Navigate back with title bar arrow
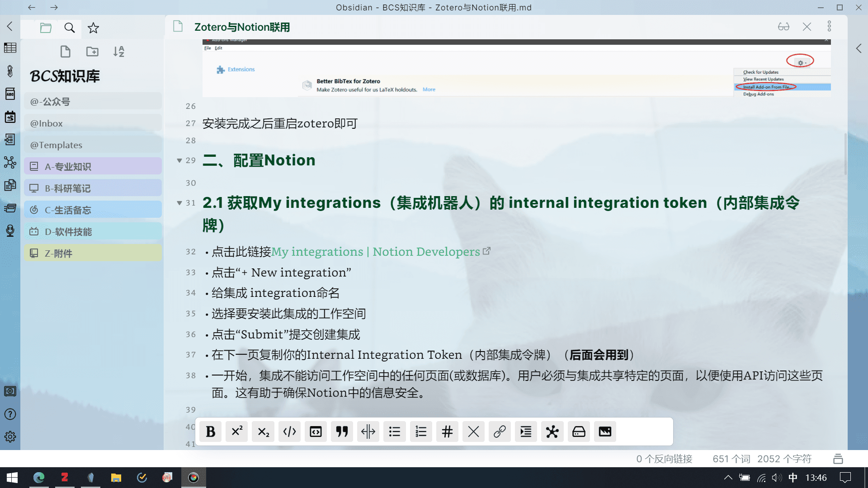Image resolution: width=868 pixels, height=488 pixels. coord(32,7)
